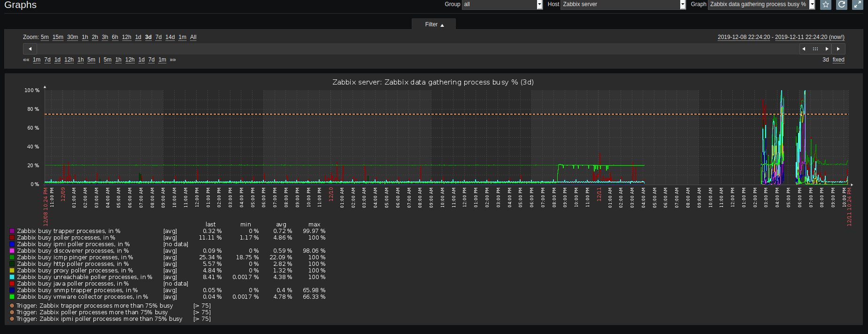Toggle the fixed time period mode
The height and width of the screenshot is (334, 868).
pos(838,60)
